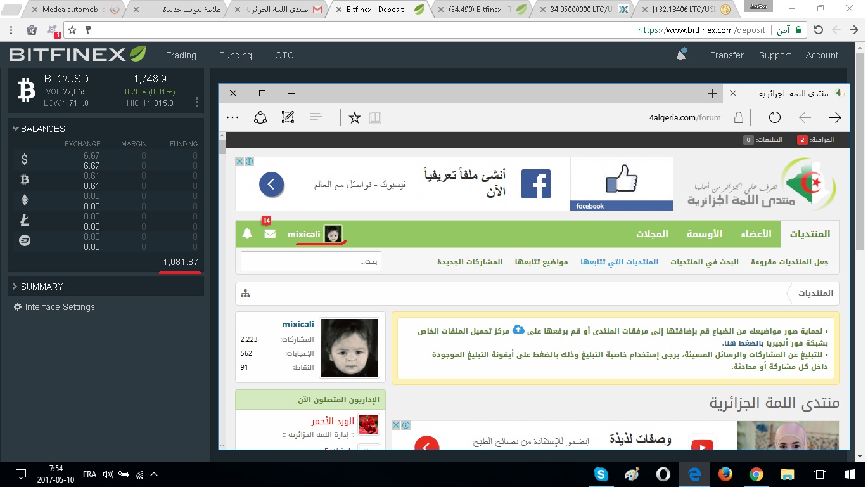The image size is (868, 487).
Task: Refresh the 4algeria forum page in Edge
Action: point(774,117)
